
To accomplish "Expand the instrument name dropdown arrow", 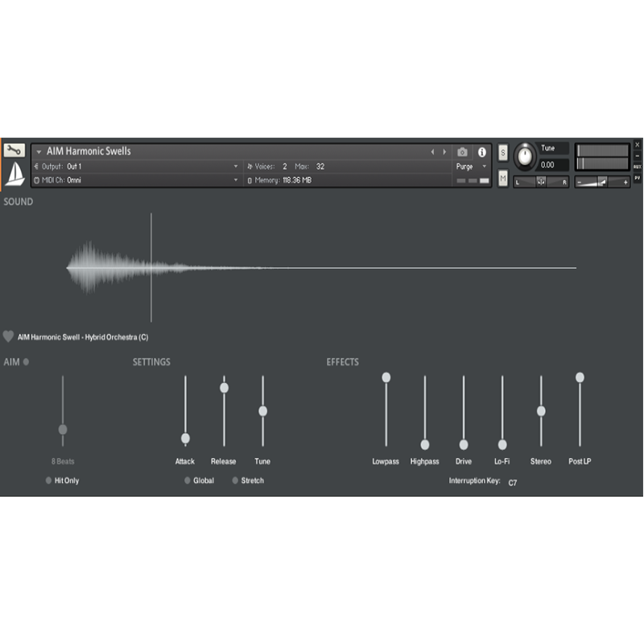I will click(x=39, y=152).
